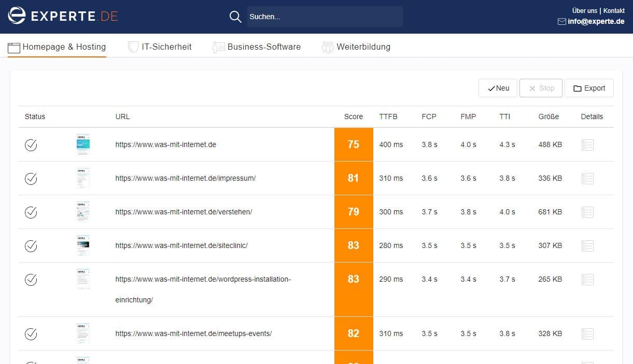Viewport: 633px width, 364px height.
Task: Select the Homepage & Hosting tab
Action: click(x=57, y=47)
